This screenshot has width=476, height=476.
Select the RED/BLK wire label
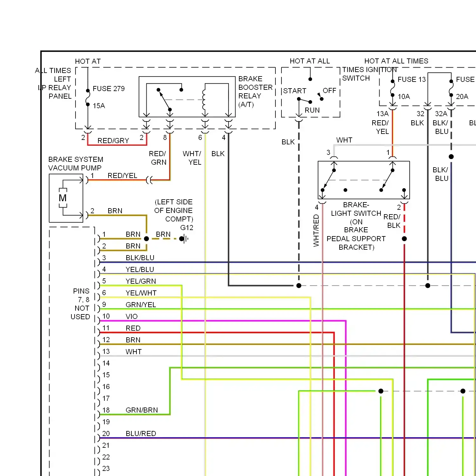pos(392,221)
